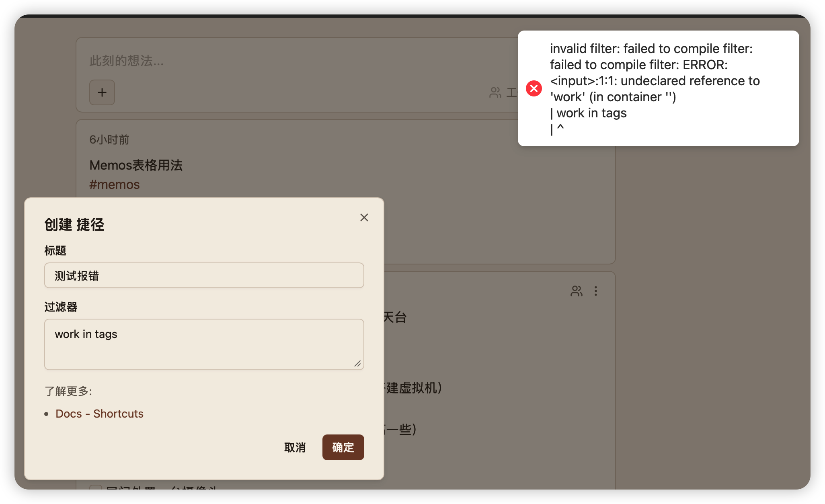Click the resize handle of the filter textarea
Screen dimensions: 825x504
(357, 363)
